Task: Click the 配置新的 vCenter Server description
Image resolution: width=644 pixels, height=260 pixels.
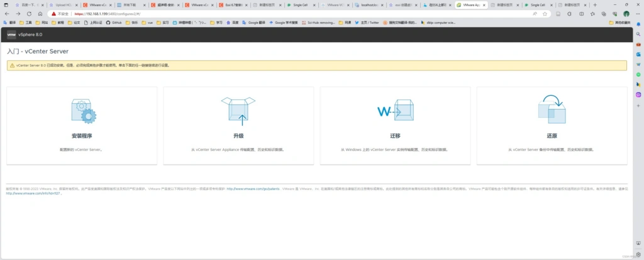Action: tap(81, 150)
